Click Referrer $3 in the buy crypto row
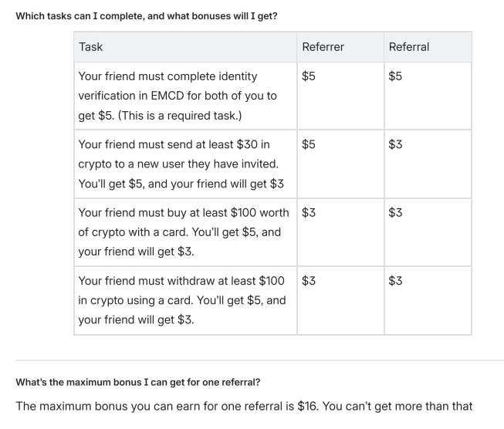Viewport: 504px width, 429px height. tap(309, 212)
